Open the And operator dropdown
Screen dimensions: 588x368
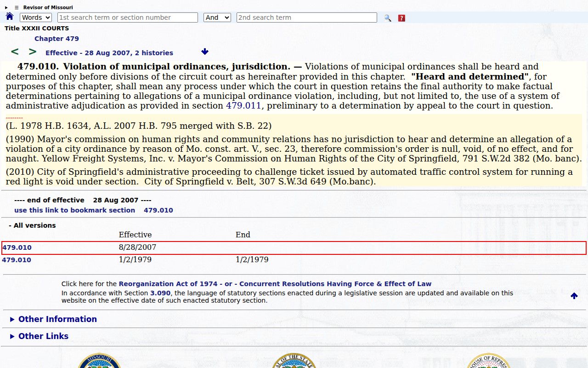[x=217, y=17]
